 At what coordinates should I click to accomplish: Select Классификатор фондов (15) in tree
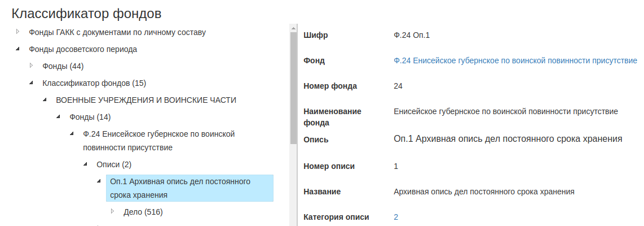point(94,83)
